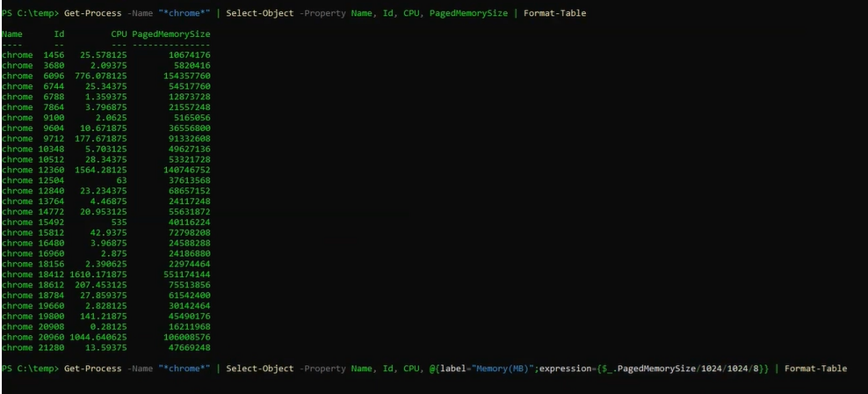Select CPU value 3.796875
Image resolution: width=868 pixels, height=394 pixels.
click(105, 107)
